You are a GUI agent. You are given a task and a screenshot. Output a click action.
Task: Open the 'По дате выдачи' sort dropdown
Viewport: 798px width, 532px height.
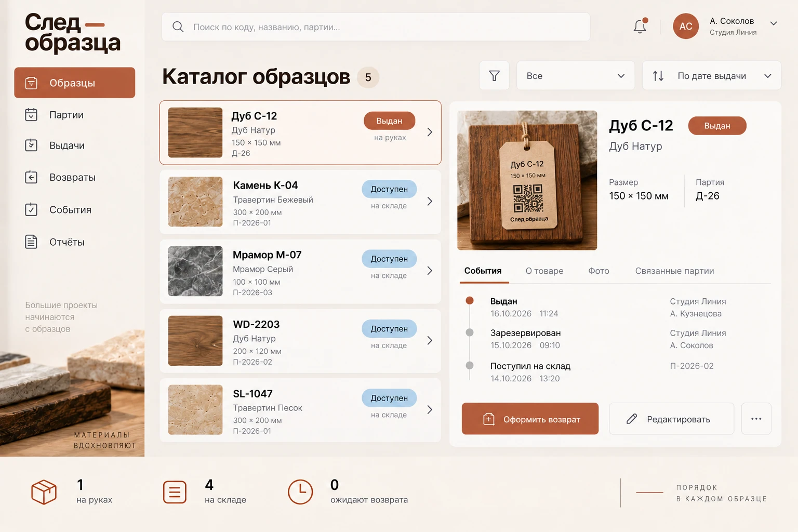tap(712, 76)
